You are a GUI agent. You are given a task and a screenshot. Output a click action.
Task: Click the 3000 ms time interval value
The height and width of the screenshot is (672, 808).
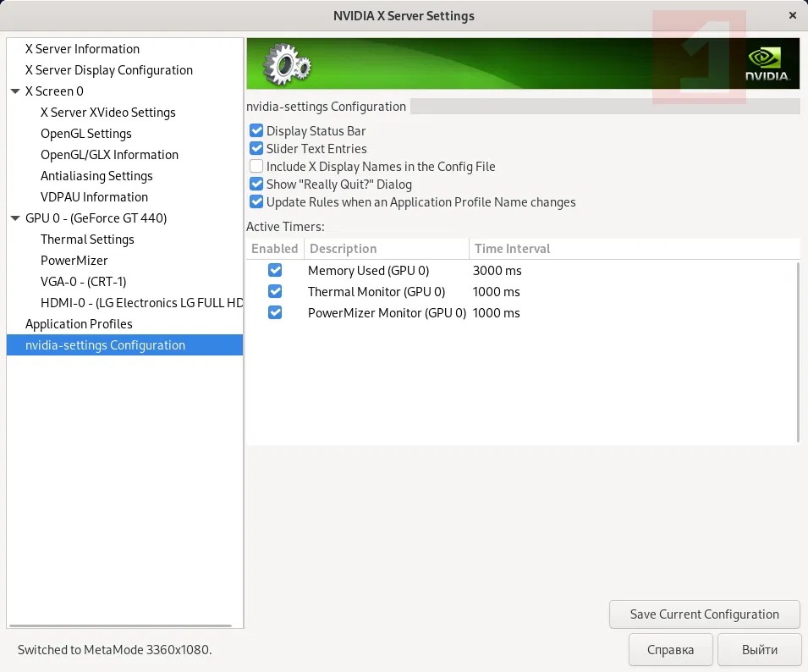click(x=497, y=271)
